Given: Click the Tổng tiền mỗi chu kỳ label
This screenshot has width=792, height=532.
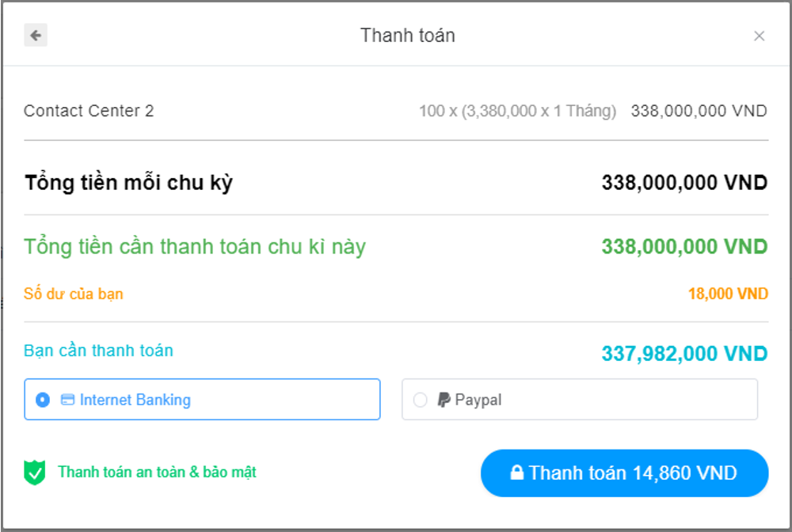Looking at the screenshot, I should (128, 183).
